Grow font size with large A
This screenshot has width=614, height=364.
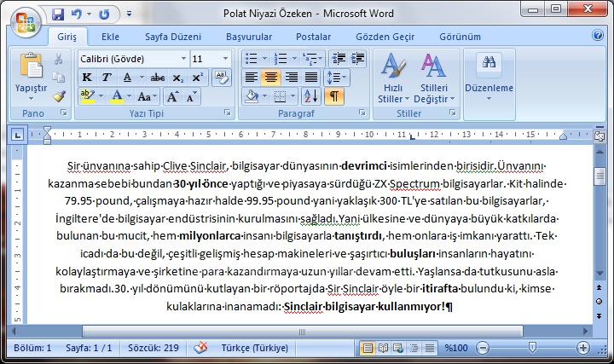click(172, 95)
